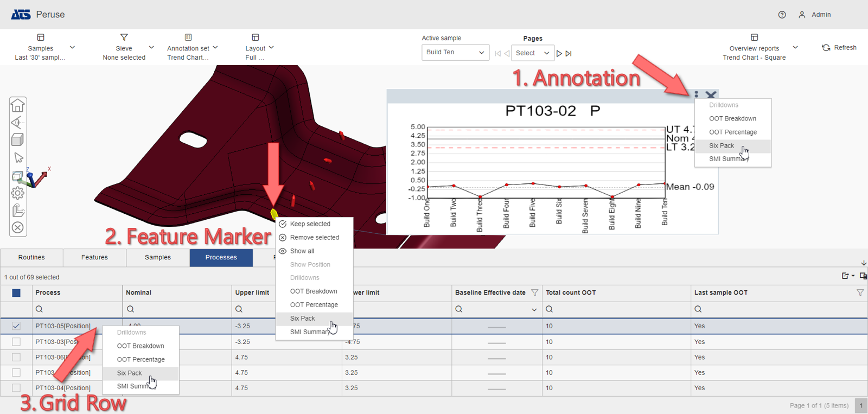Open the grid export icon
This screenshot has height=414, width=868.
[x=845, y=276]
